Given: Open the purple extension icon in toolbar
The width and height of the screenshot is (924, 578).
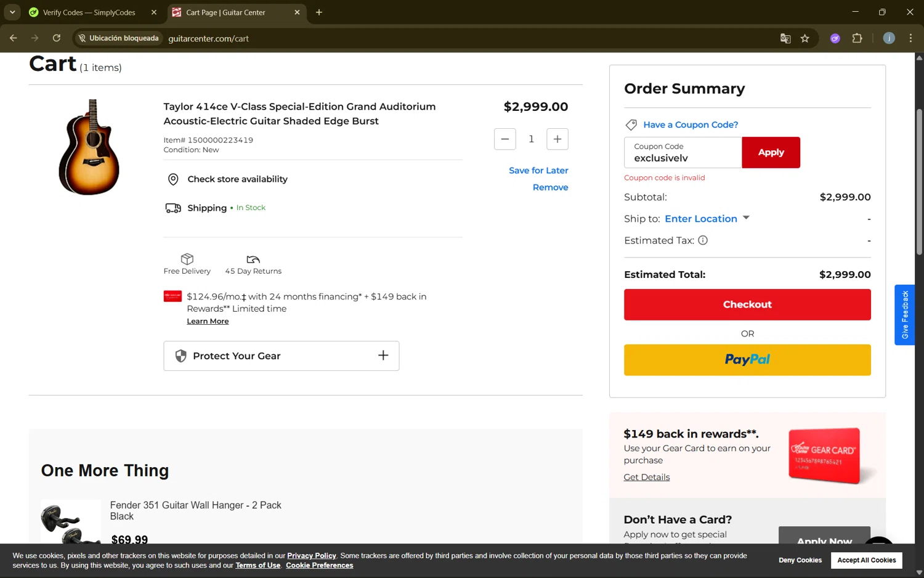Looking at the screenshot, I should [x=835, y=38].
